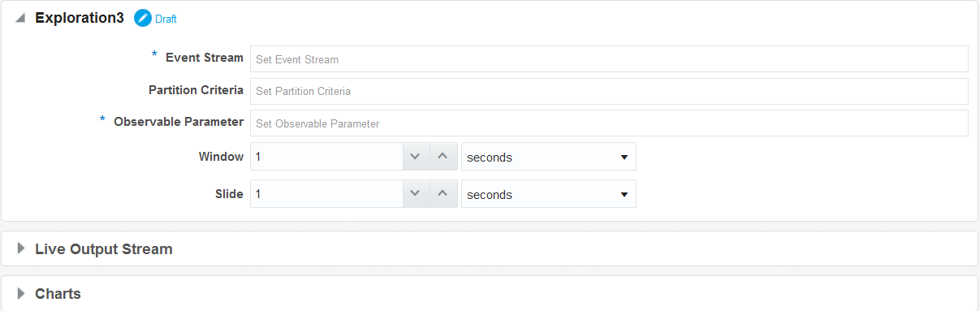
Task: Click the Observable Parameter label
Action: tap(179, 122)
